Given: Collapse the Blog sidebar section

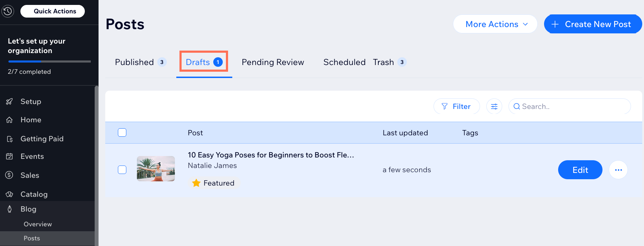Looking at the screenshot, I should [x=28, y=209].
